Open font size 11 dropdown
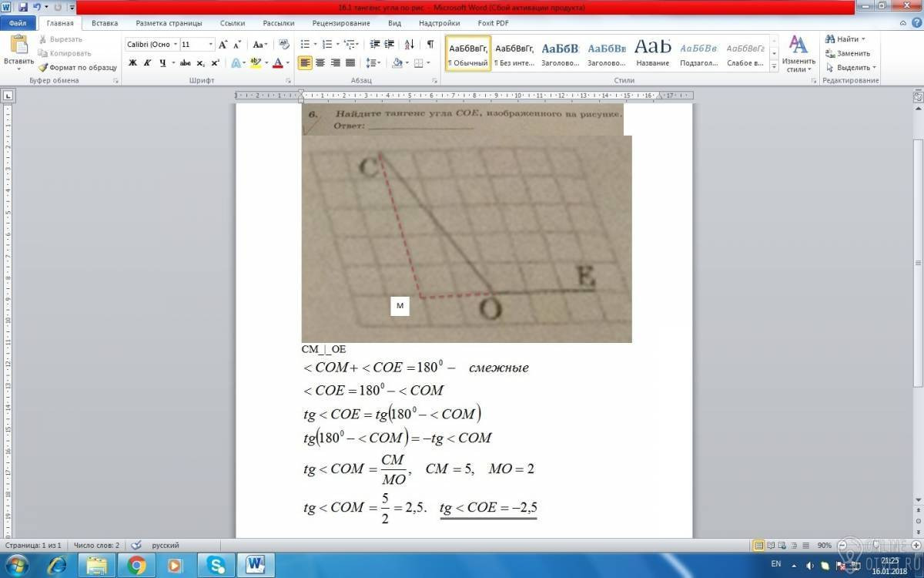The image size is (924, 578). click(211, 45)
